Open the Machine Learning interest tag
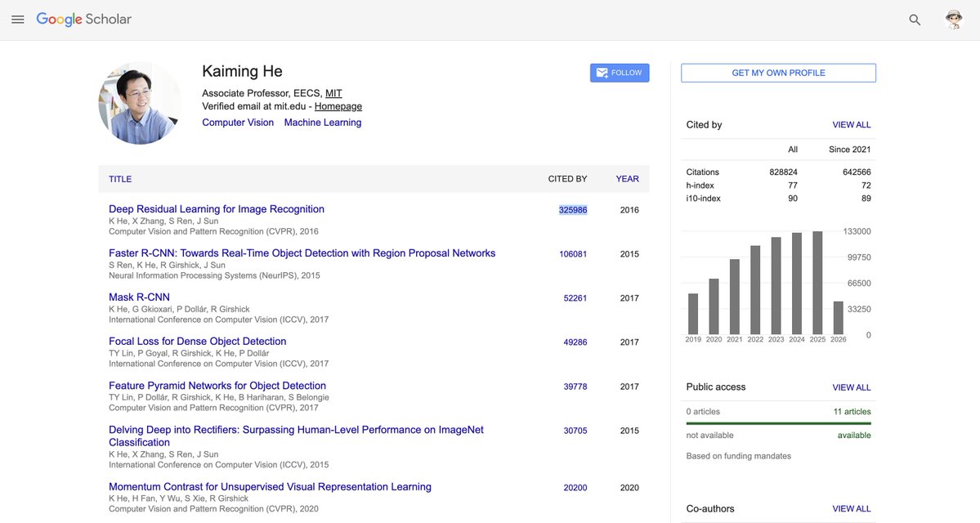 pos(323,123)
